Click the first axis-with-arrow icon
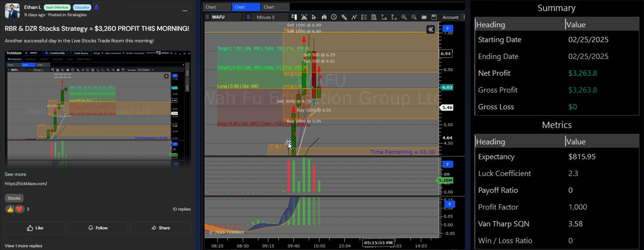 (384, 17)
